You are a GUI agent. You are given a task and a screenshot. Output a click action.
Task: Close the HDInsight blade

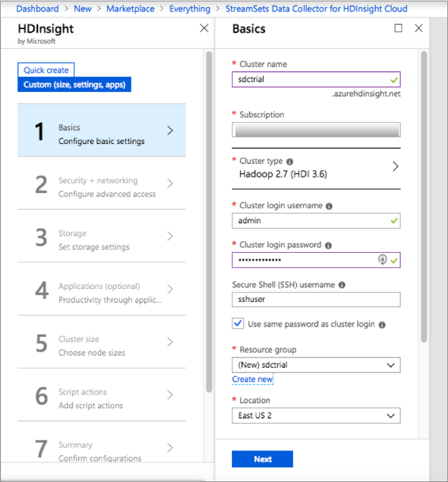204,28
